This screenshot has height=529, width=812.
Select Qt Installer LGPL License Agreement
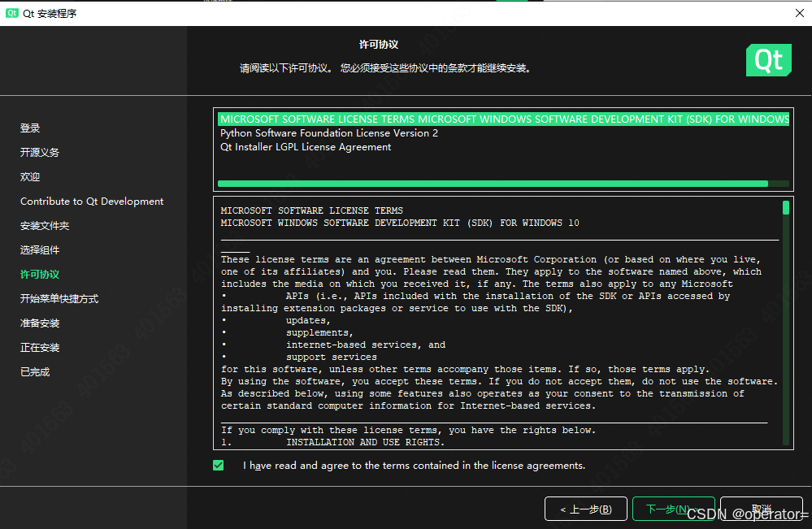point(306,147)
